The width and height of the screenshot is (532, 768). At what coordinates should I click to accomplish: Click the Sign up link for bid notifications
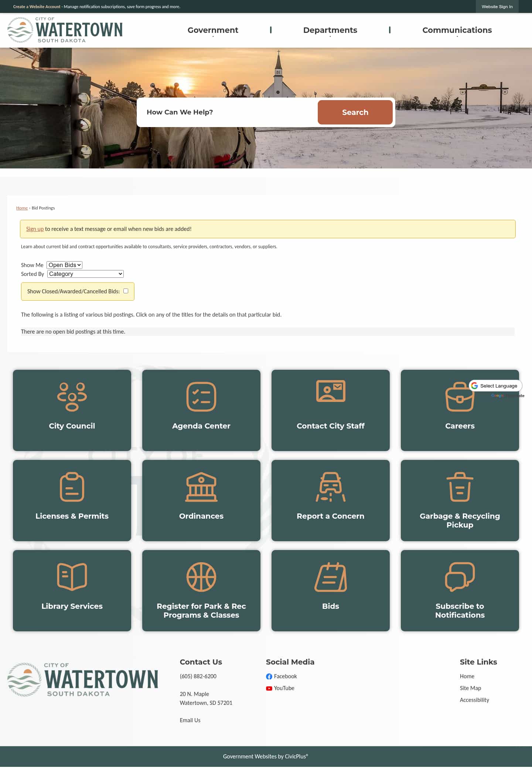35,229
